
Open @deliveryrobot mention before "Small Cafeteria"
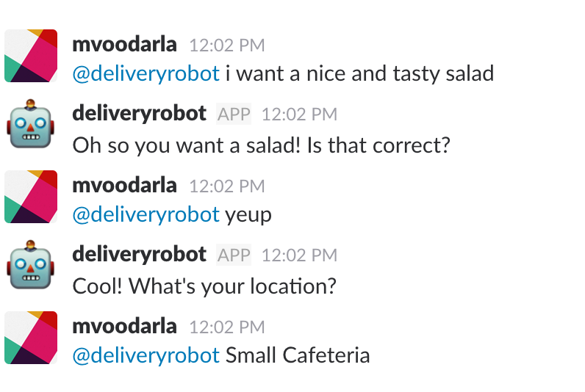tap(146, 355)
